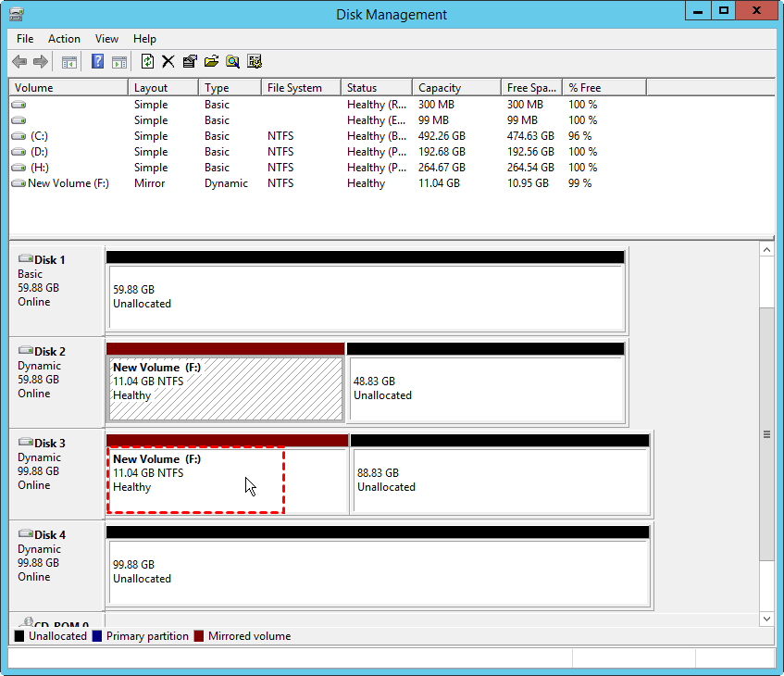
Task: Click the Open folder toolbar icon
Action: point(211,61)
